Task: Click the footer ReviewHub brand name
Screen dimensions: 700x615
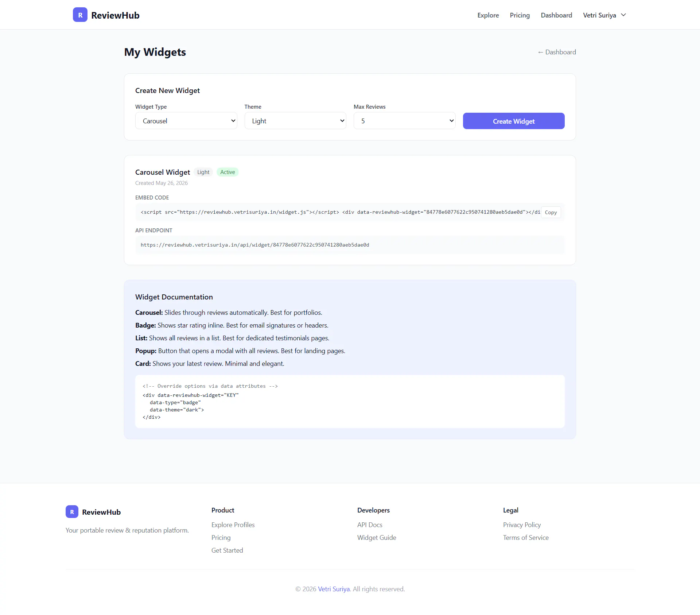Action: [101, 512]
